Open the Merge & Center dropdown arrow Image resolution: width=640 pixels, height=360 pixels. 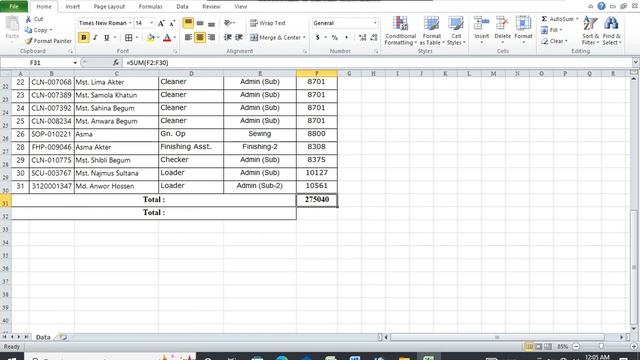304,38
